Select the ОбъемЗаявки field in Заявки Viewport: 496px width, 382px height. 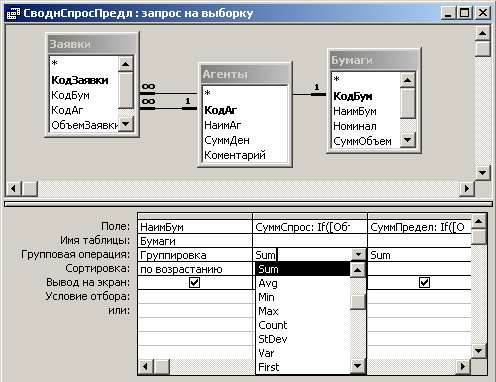[x=84, y=125]
